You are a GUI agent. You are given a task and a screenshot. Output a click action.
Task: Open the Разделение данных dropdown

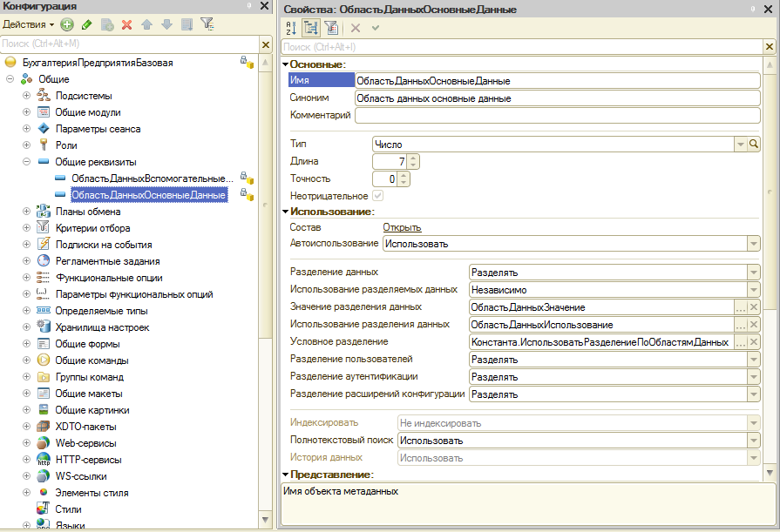click(753, 272)
